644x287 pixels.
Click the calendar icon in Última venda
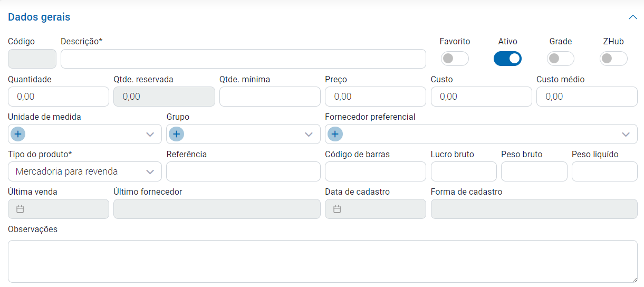(x=20, y=209)
